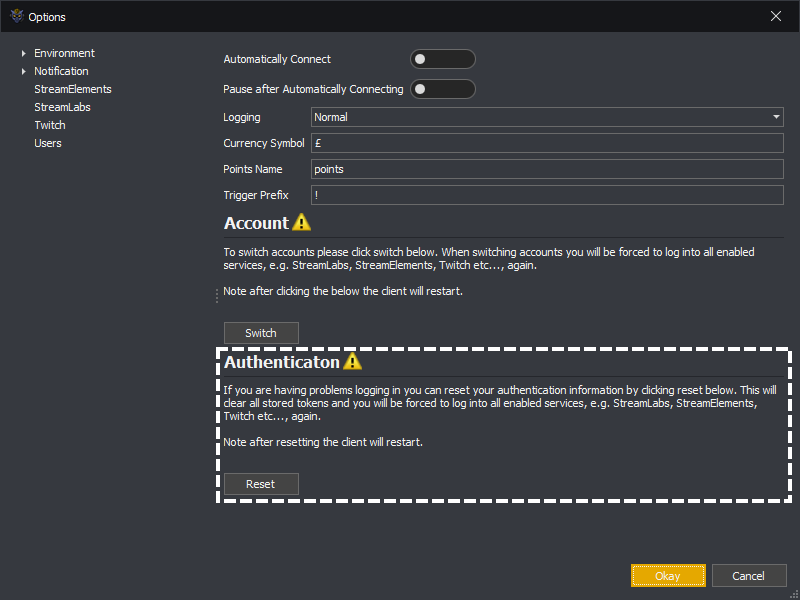Click the 'Currency Symbol' label
This screenshot has height=600, width=800.
[x=264, y=143]
